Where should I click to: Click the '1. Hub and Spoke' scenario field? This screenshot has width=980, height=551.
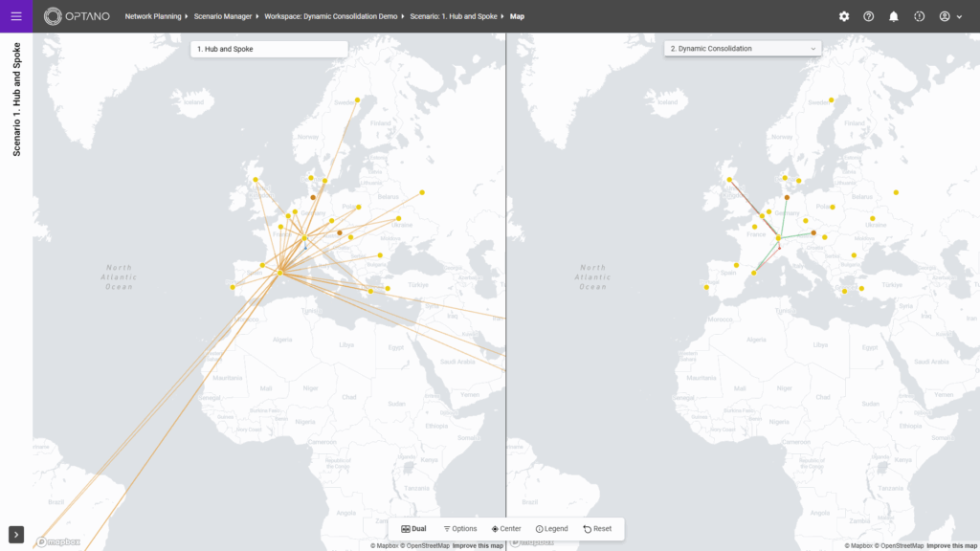pos(268,49)
